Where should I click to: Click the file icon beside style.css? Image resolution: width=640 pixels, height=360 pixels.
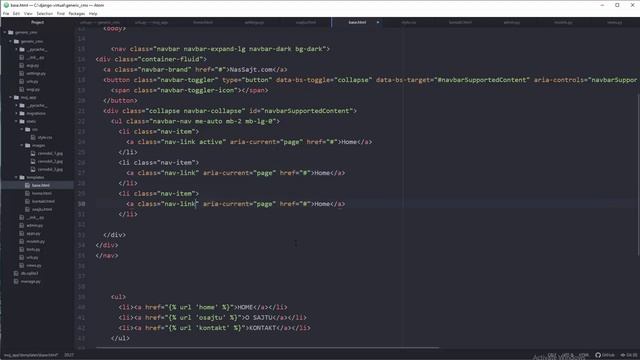(x=33, y=138)
